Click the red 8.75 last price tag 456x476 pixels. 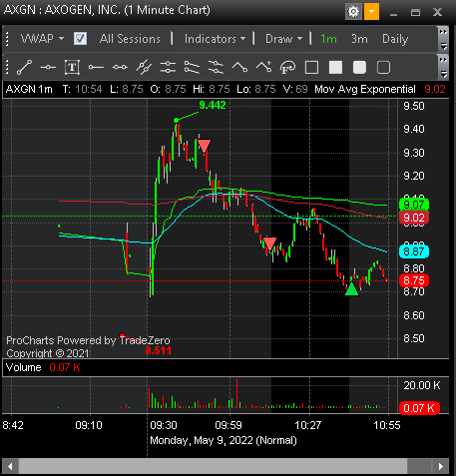click(414, 280)
